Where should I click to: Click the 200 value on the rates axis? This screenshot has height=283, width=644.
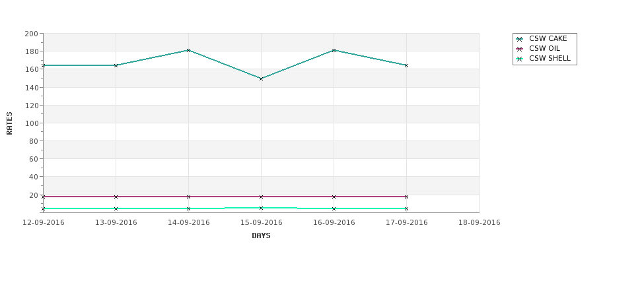[31, 34]
